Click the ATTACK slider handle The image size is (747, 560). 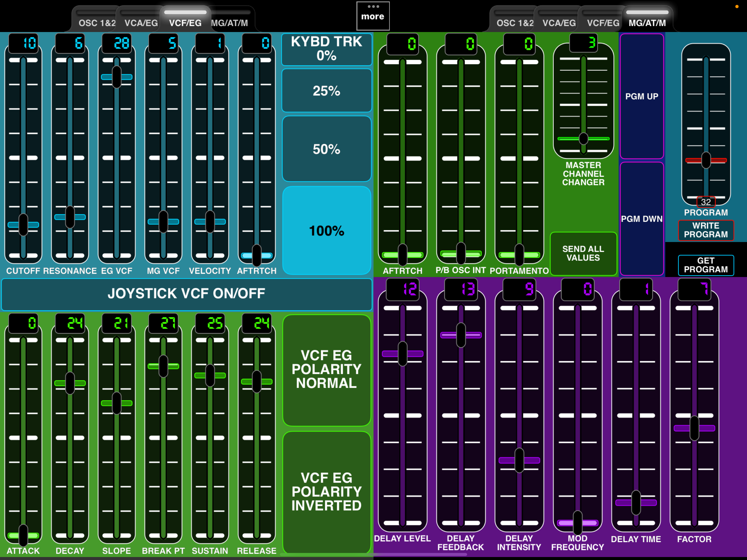[23, 535]
